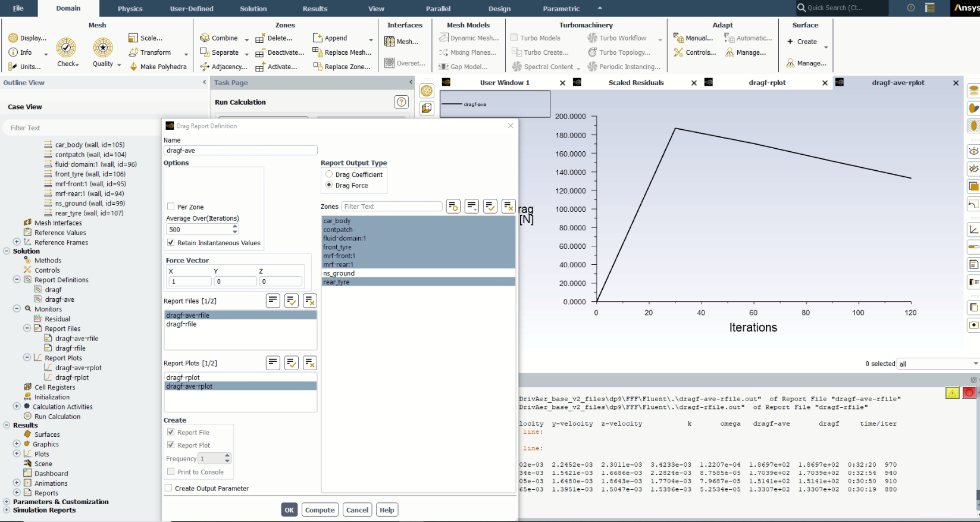Expand Parameters & Customization node

tap(7, 502)
